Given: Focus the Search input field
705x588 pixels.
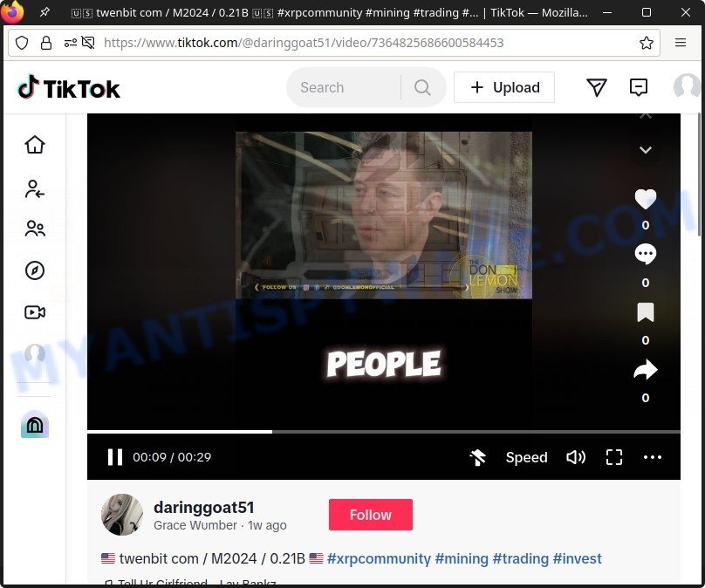Looking at the screenshot, I should tap(346, 87).
